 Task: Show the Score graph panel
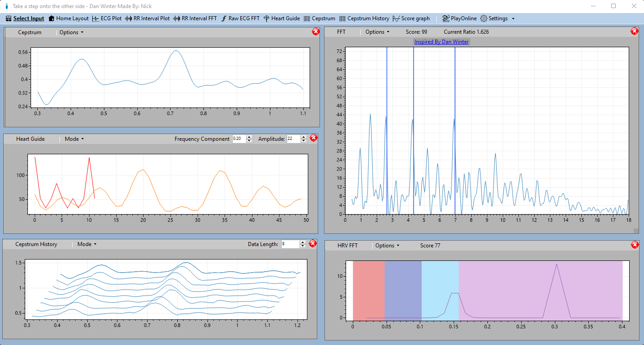point(411,18)
